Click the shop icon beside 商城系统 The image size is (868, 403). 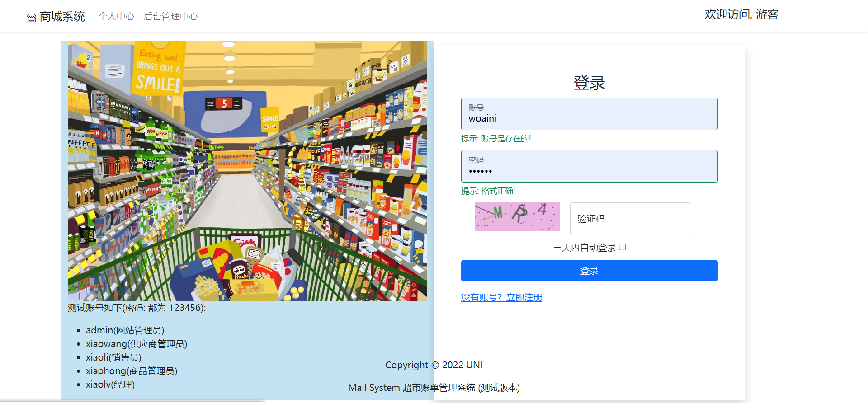coord(32,18)
